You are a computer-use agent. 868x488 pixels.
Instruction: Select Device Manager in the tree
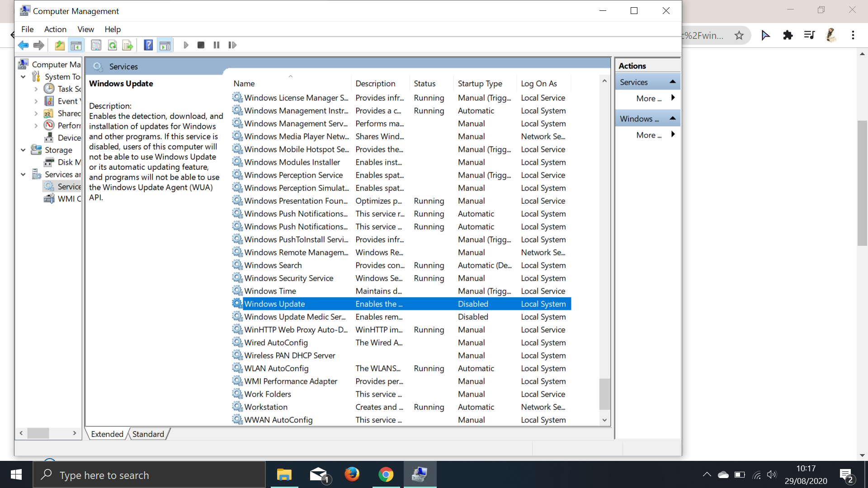[x=63, y=138]
